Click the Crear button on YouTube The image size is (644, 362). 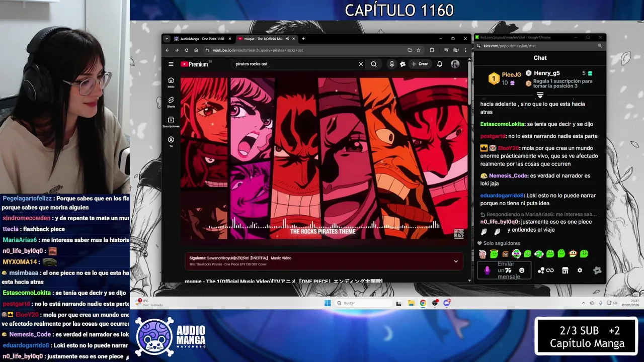420,64
